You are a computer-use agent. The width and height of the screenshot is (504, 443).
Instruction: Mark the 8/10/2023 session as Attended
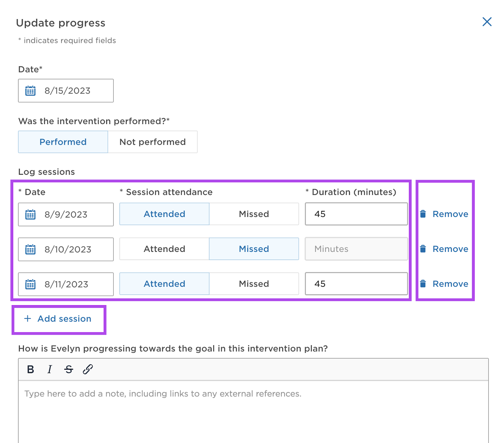tap(164, 249)
